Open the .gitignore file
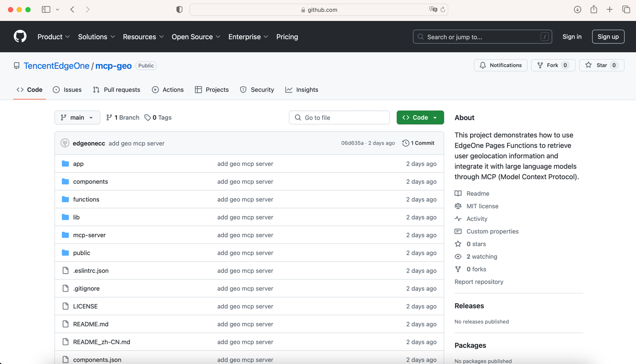The height and width of the screenshot is (364, 636). pos(86,288)
